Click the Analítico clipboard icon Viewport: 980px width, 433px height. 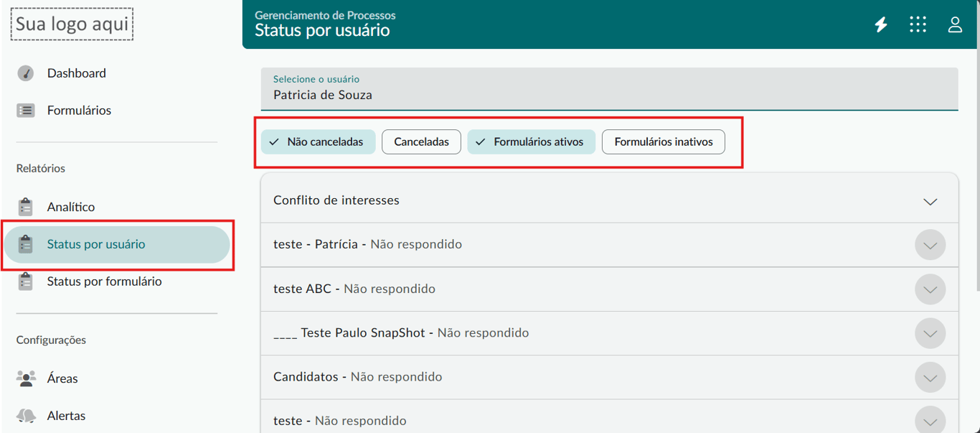[x=26, y=207]
